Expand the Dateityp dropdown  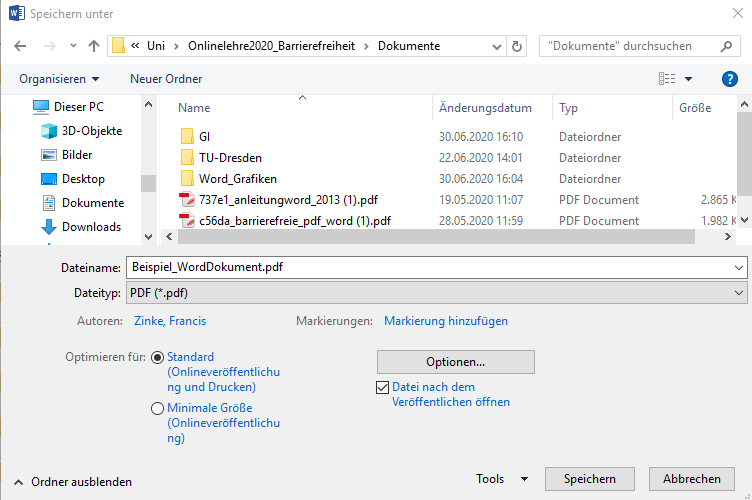(x=738, y=293)
